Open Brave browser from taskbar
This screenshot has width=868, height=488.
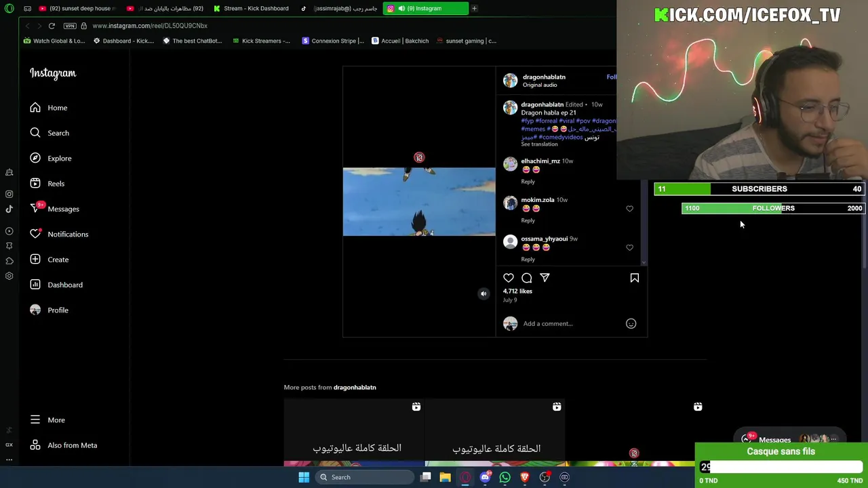[x=525, y=477]
